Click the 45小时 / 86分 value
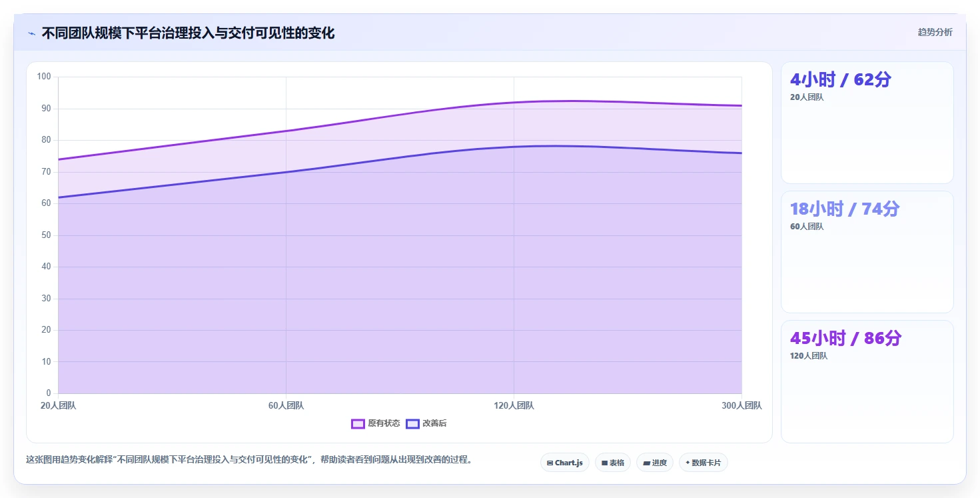The image size is (980, 498). [846, 339]
